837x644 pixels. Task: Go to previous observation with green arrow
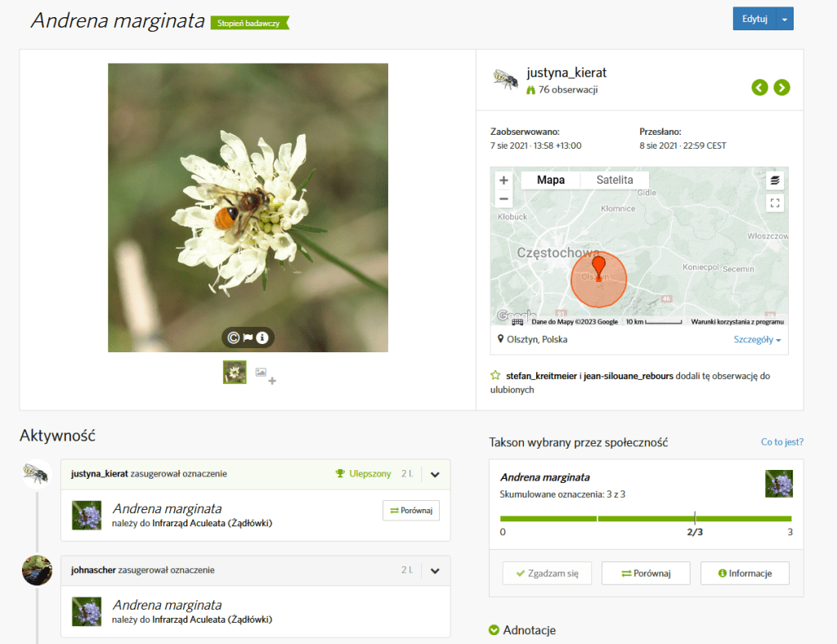click(759, 87)
